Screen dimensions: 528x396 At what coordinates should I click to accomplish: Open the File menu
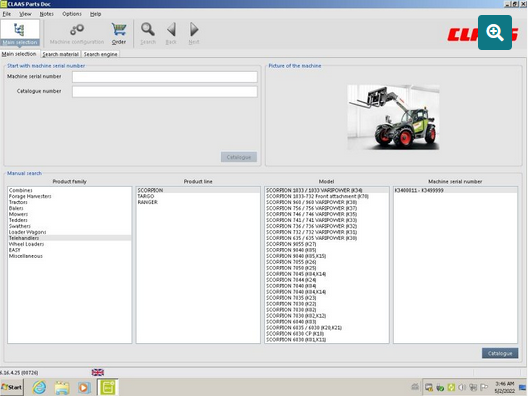tap(6, 14)
